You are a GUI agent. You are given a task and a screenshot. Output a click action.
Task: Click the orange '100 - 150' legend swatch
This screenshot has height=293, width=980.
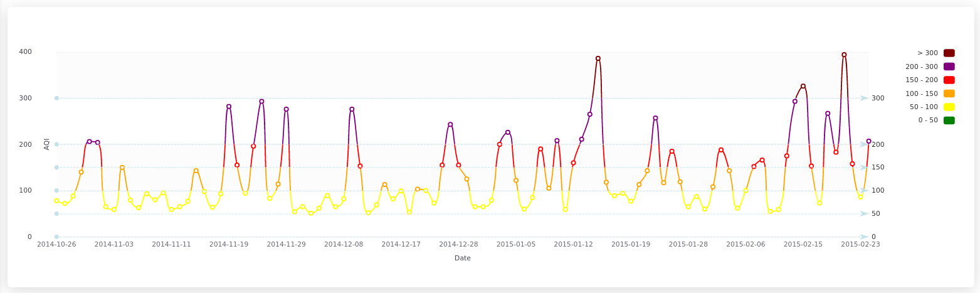pyautogui.click(x=949, y=93)
